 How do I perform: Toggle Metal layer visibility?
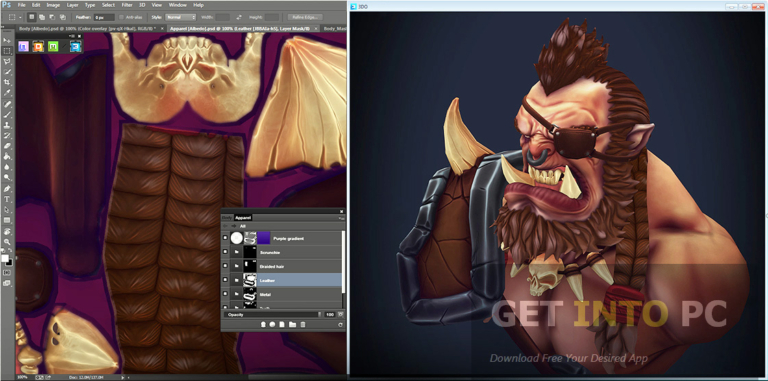coord(225,294)
